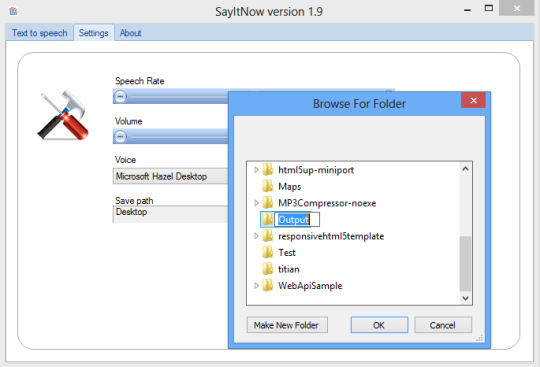
Task: Select the responsivehtml5template folder icon
Action: (x=268, y=236)
